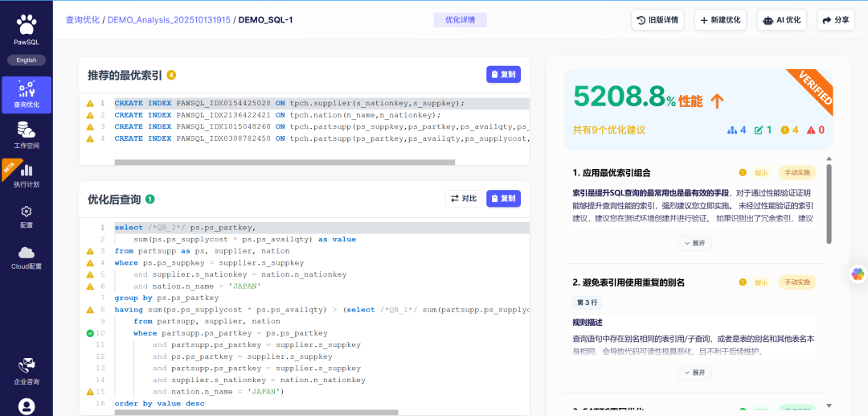Click warning icon on query line 15
The width and height of the screenshot is (868, 416).
pyautogui.click(x=90, y=392)
